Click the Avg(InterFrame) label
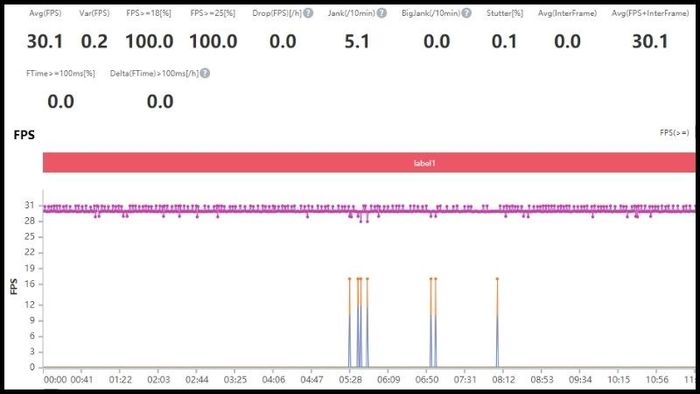Image resolution: width=700 pixels, height=394 pixels. [567, 13]
